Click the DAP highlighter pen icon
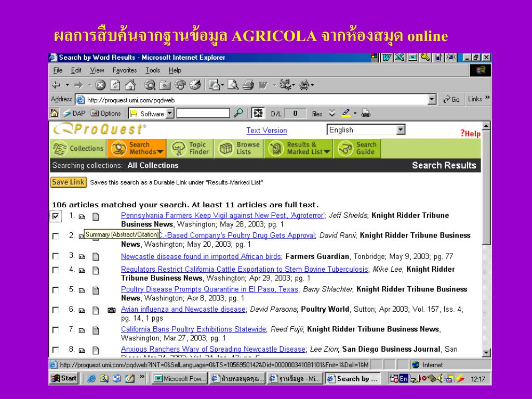Screen dimensions: 532x399 345,113
